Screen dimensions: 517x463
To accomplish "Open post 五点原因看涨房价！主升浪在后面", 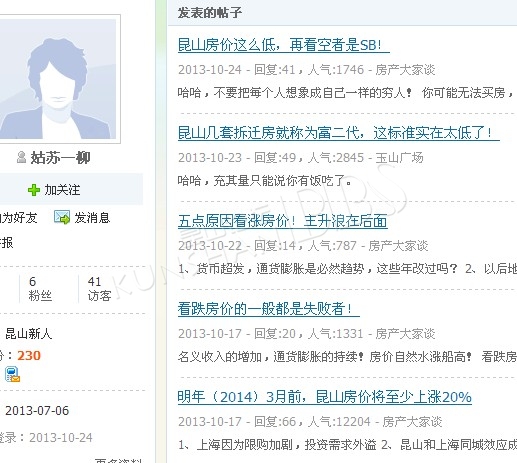I will [283, 221].
